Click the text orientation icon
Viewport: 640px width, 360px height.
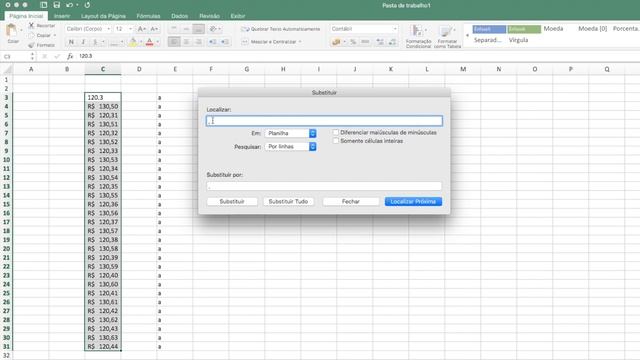pyautogui.click(x=213, y=29)
